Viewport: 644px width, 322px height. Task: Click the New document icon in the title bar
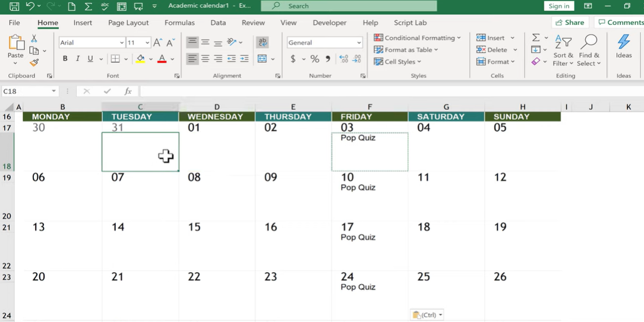click(x=71, y=6)
